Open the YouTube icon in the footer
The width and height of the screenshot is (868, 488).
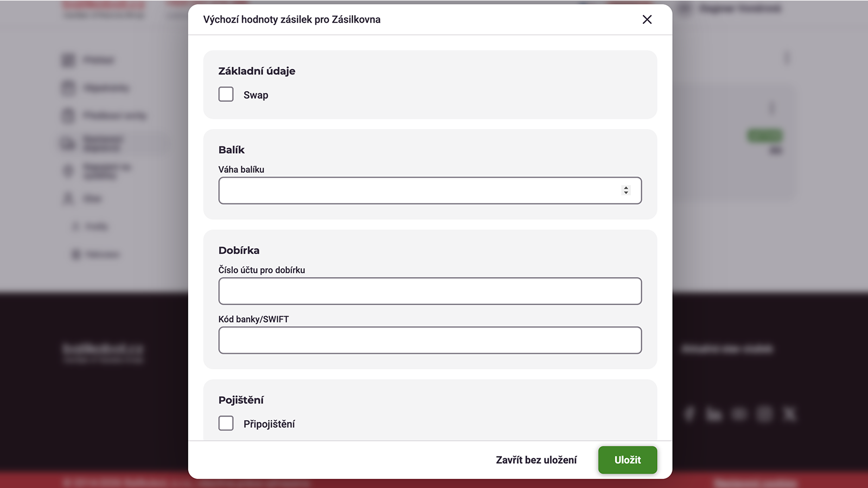[739, 414]
